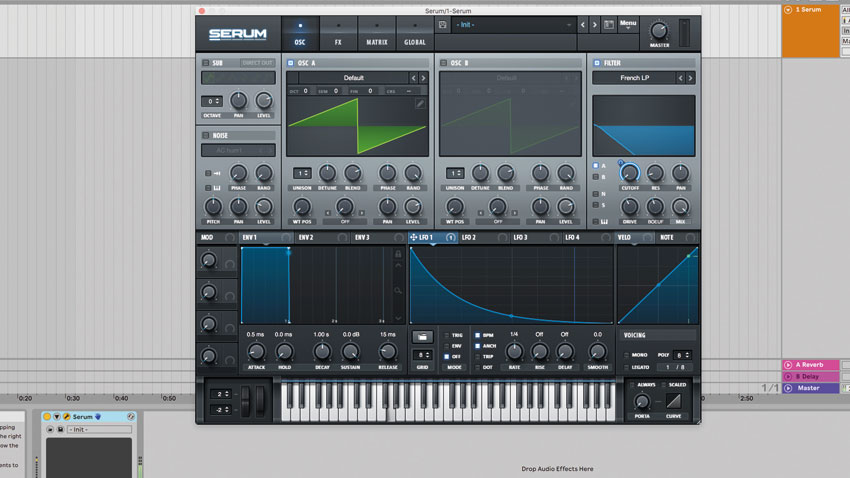
Task: Select the Master track in Ableton
Action: [810, 388]
